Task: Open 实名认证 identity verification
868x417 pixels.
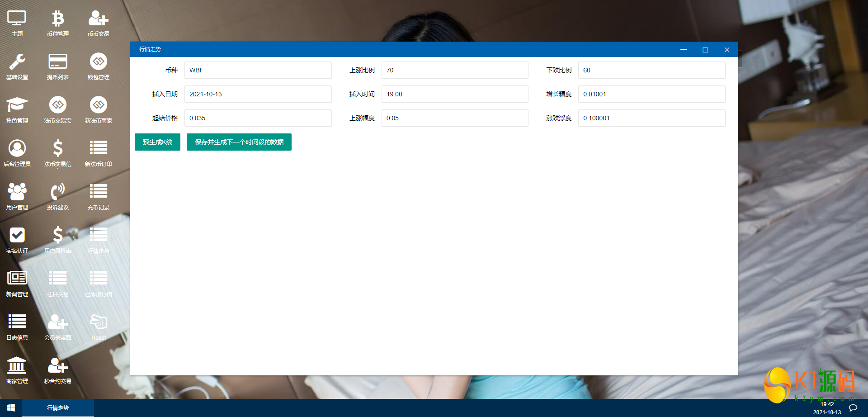Action: pos(17,240)
